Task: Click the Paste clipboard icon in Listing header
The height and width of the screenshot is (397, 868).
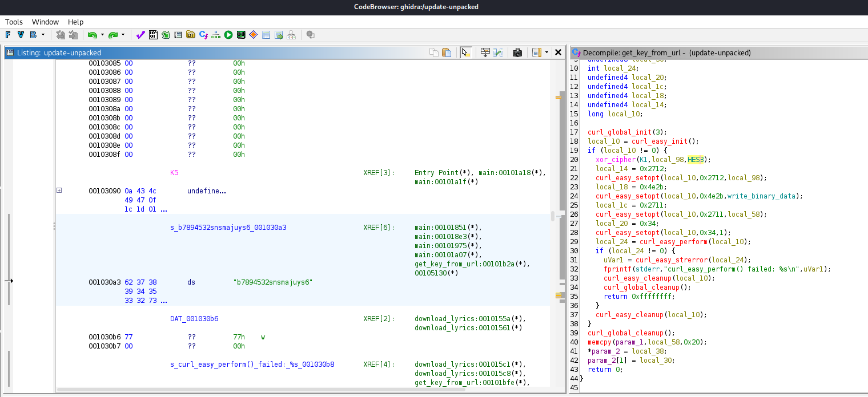Action: click(x=447, y=52)
